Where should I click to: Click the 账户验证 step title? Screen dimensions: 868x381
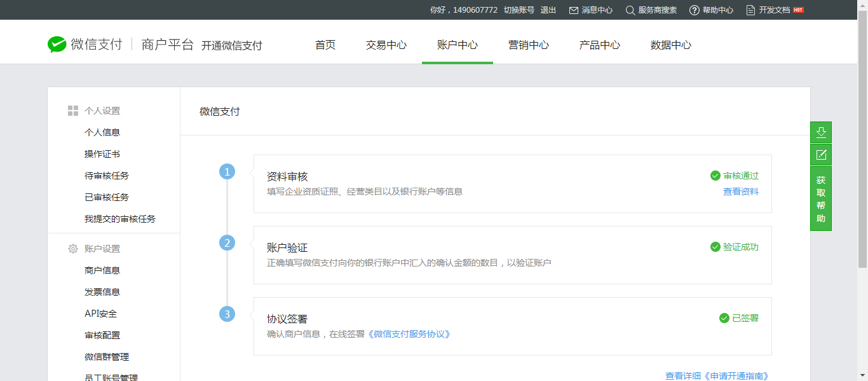(x=287, y=247)
